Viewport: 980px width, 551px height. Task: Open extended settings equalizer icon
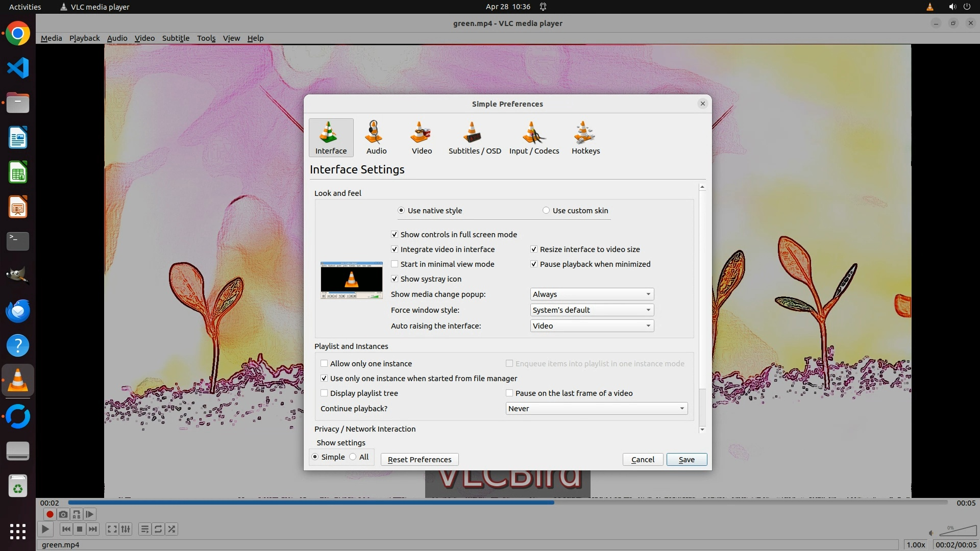pos(126,529)
